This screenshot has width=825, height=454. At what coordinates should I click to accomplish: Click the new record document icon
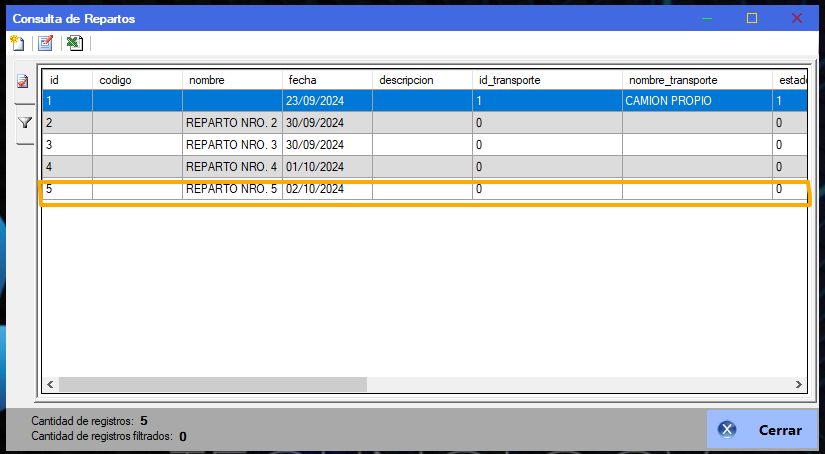coord(17,43)
